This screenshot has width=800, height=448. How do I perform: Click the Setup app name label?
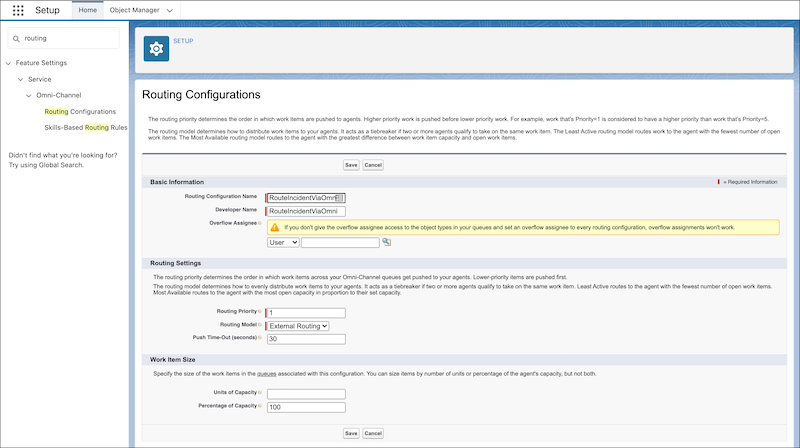tap(47, 10)
